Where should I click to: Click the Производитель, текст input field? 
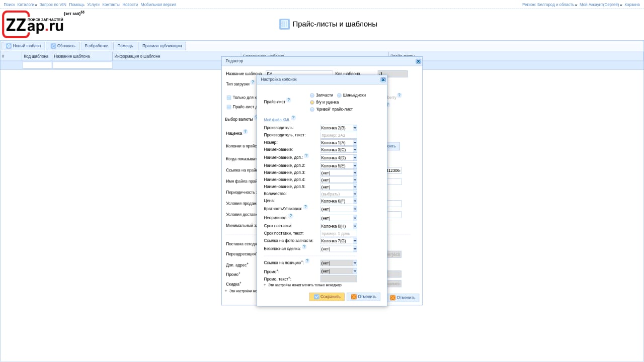[338, 135]
